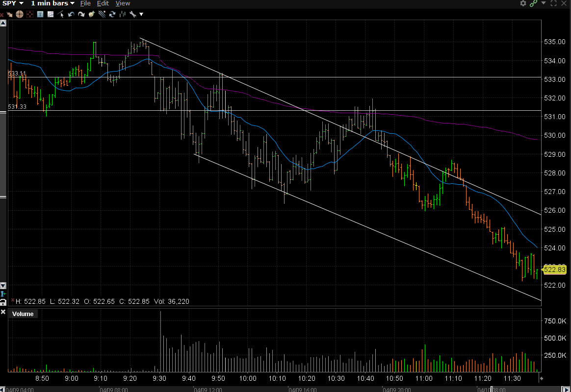The height and width of the screenshot is (392, 571).
Task: Open the View menu
Action: point(123,3)
